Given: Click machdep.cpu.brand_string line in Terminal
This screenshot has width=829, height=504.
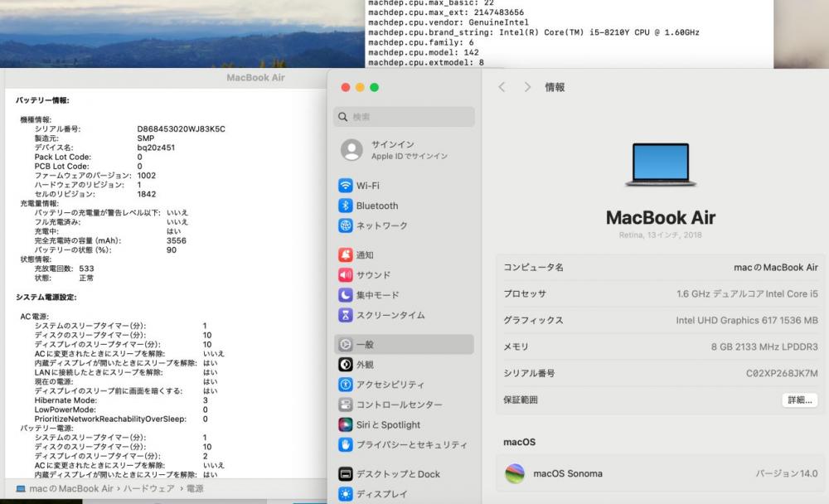Looking at the screenshot, I should (533, 32).
